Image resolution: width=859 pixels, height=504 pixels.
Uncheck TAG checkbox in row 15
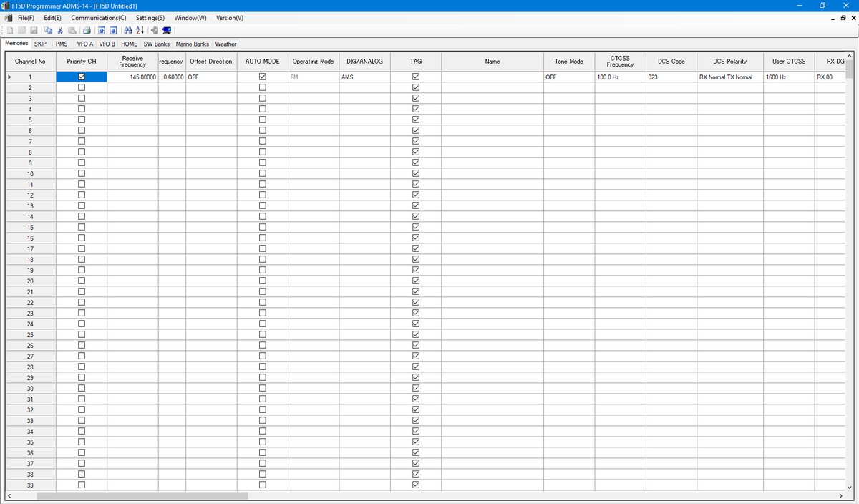click(416, 227)
